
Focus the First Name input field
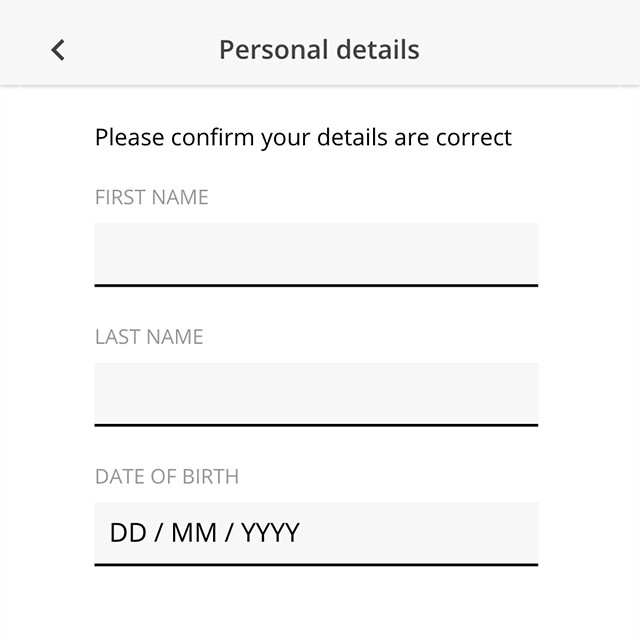pos(316,255)
